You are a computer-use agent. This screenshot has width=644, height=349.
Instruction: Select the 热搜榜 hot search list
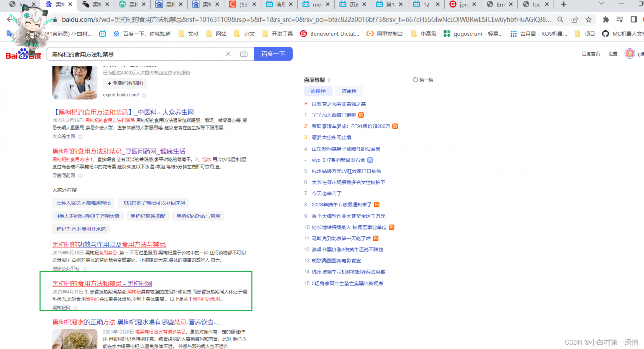(318, 91)
